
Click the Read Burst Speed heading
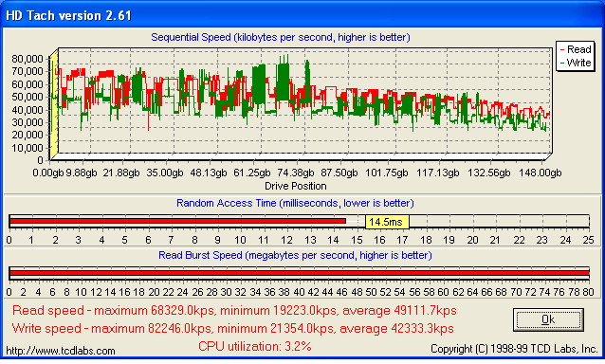coord(295,255)
